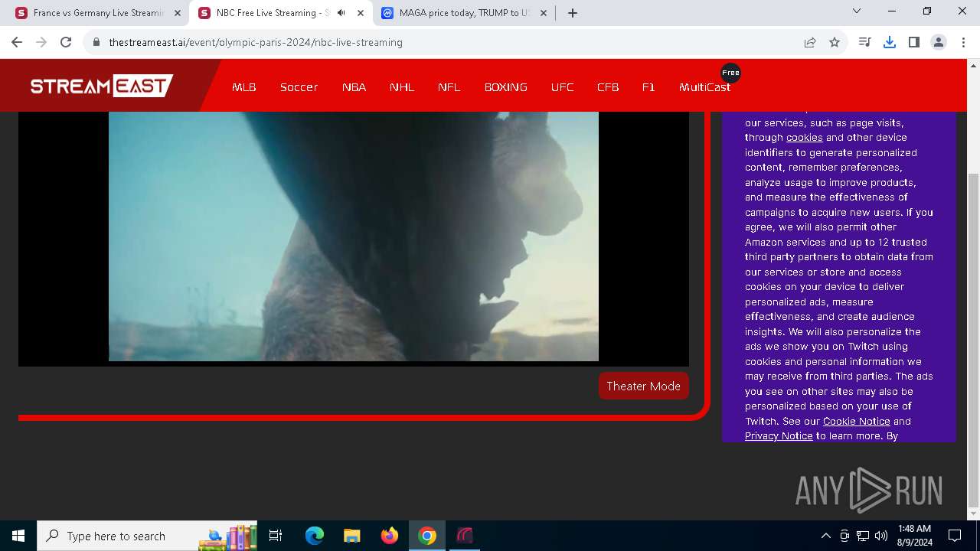Click the StreamEast logo
The image size is (980, 551).
tap(102, 86)
